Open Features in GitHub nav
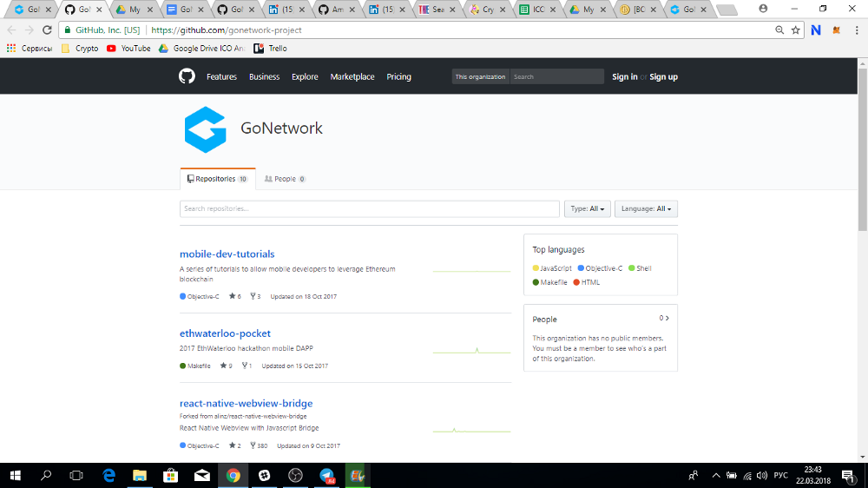 click(221, 76)
